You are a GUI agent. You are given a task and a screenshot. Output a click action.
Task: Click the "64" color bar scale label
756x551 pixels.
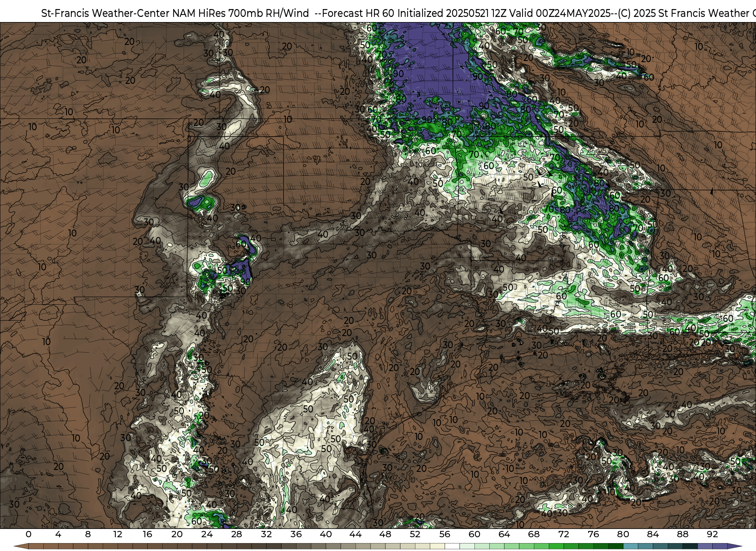click(x=504, y=534)
